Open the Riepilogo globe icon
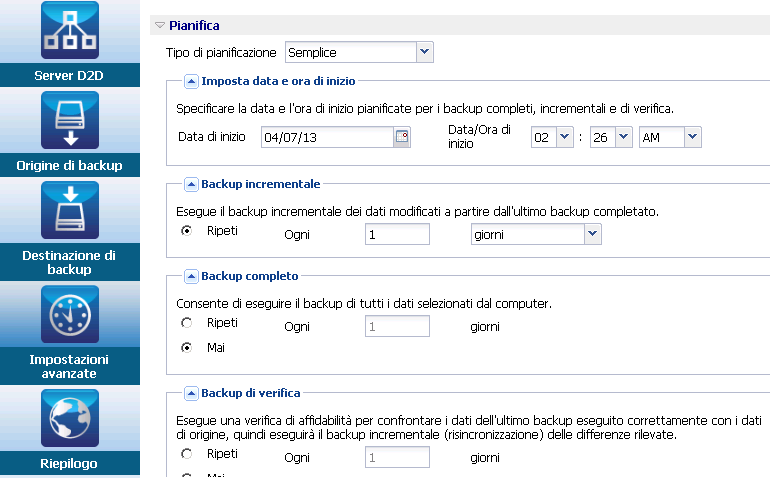The width and height of the screenshot is (770, 478). coord(70,418)
